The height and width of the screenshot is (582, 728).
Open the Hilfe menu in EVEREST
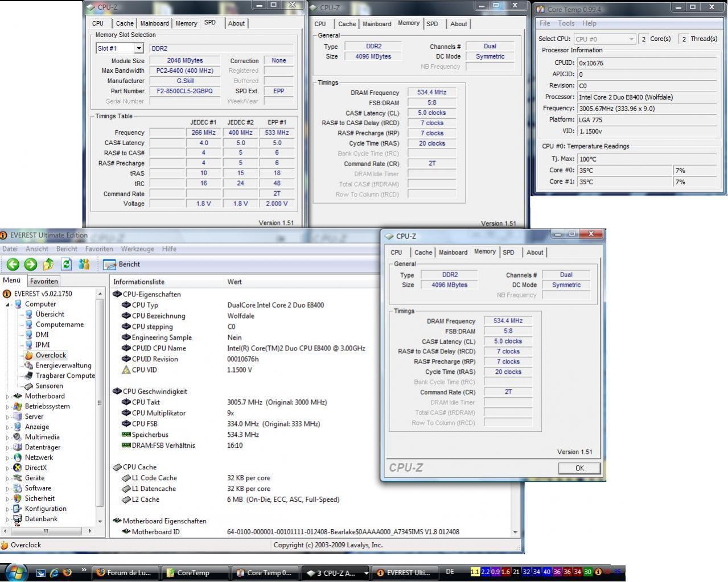[x=169, y=249]
